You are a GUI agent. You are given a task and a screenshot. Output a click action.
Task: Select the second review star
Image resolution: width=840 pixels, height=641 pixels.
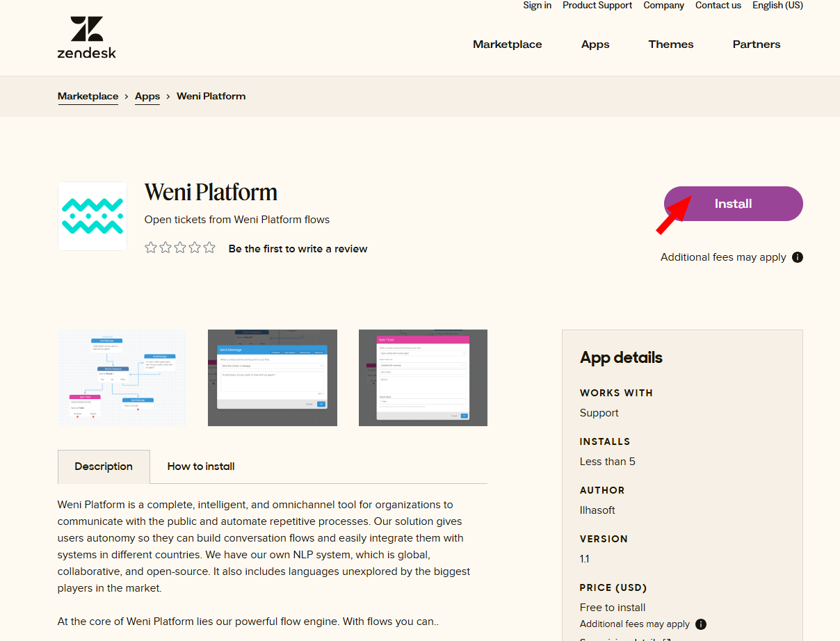[165, 248]
